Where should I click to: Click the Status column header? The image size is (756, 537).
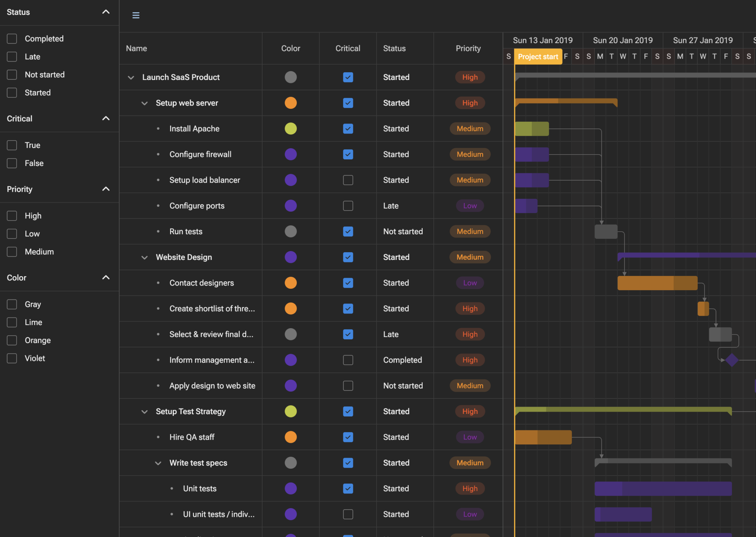point(394,48)
